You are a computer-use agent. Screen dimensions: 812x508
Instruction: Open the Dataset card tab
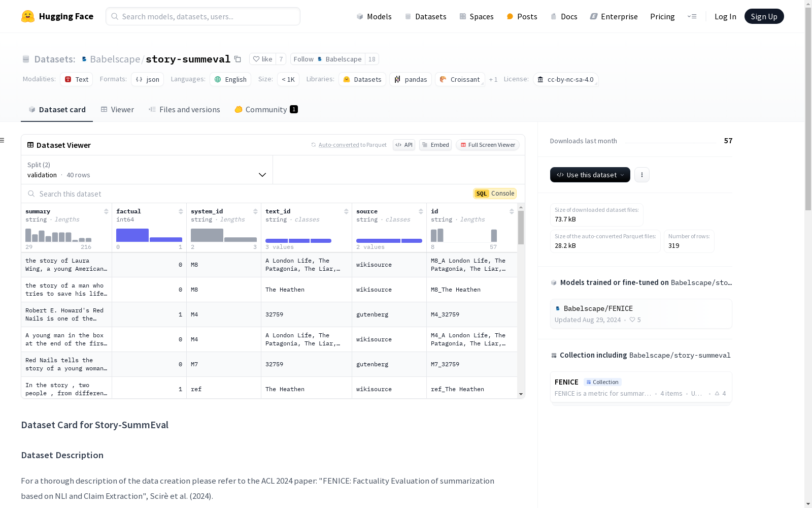[x=57, y=110]
